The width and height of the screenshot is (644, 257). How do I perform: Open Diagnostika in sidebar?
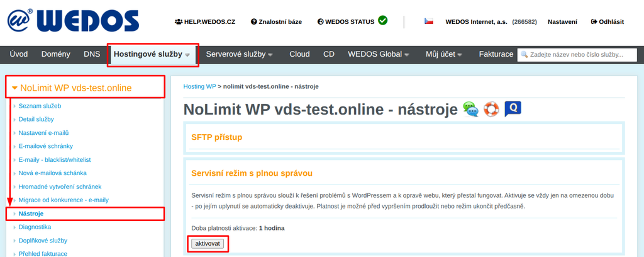(35, 227)
